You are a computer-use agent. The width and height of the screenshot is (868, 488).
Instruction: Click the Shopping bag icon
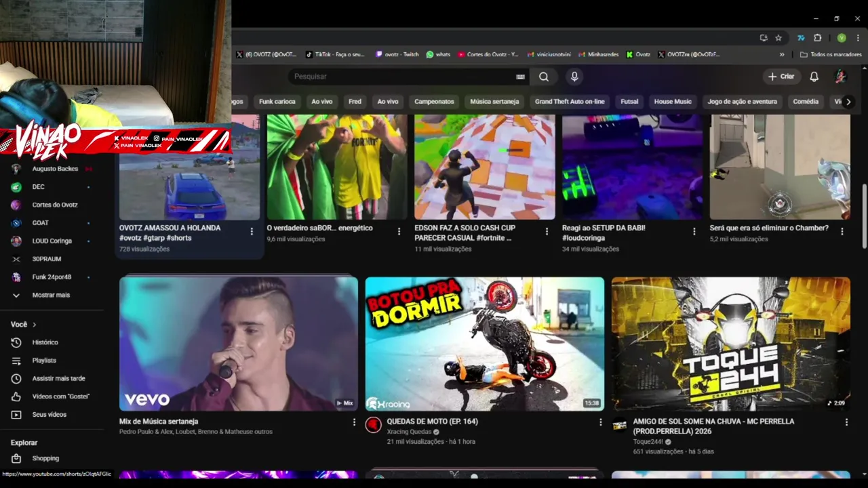16,458
